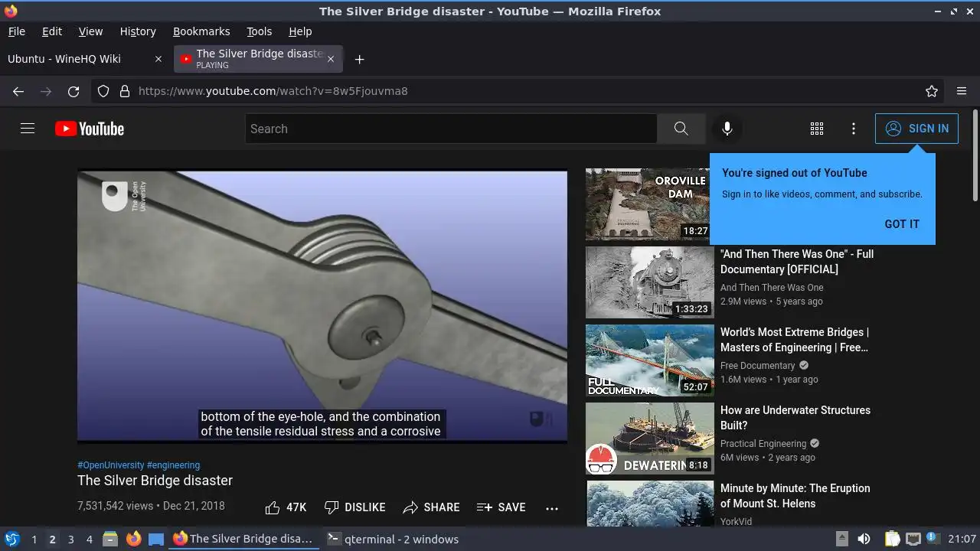980x551 pixels.
Task: Switch to workspace 1
Action: (34, 540)
